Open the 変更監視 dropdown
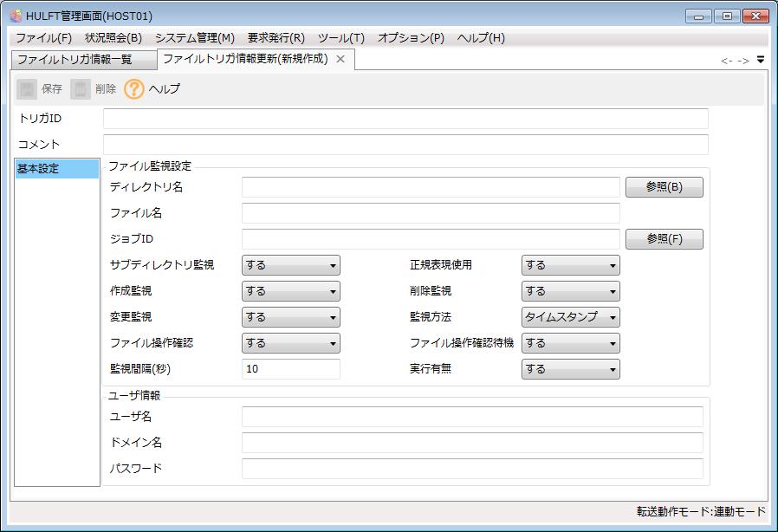The image size is (778, 532). pyautogui.click(x=291, y=317)
